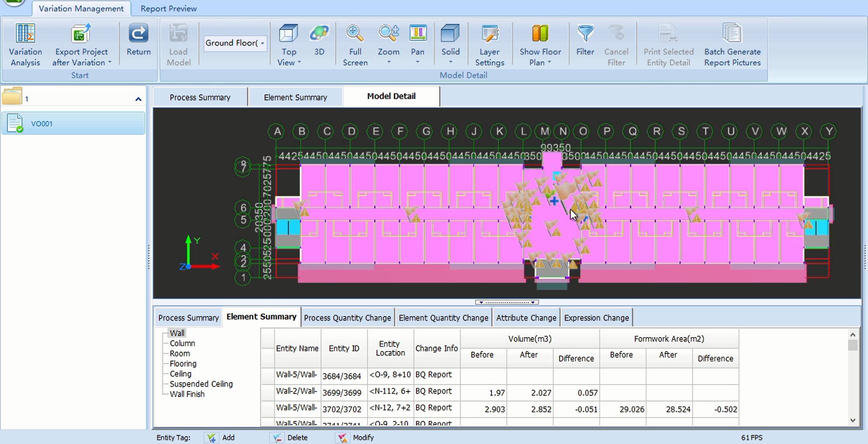Open Full Screen mode

click(x=355, y=34)
